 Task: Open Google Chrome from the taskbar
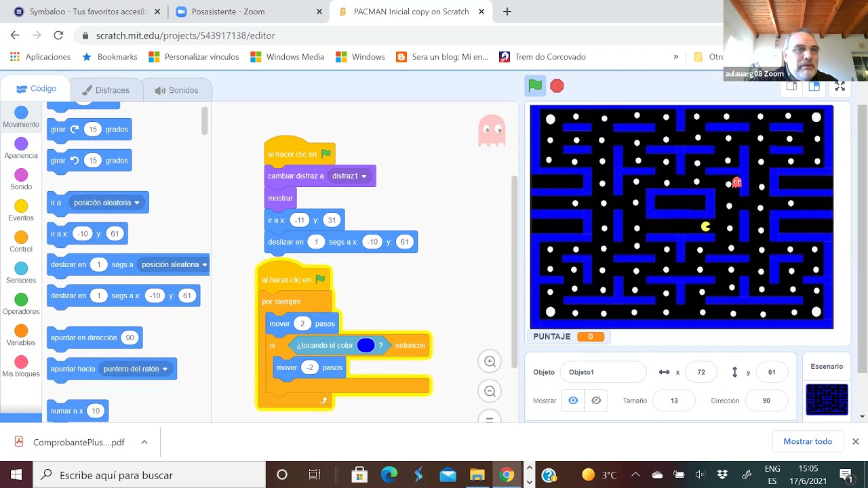pos(507,474)
